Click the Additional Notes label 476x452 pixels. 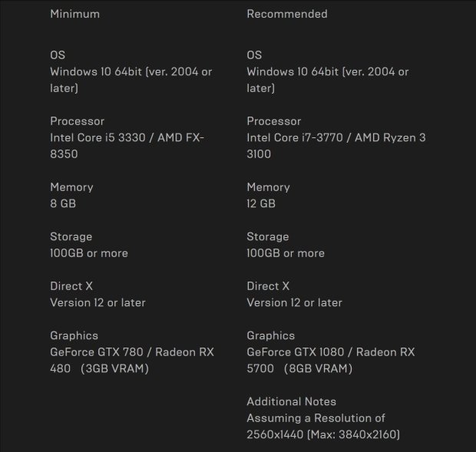click(292, 401)
